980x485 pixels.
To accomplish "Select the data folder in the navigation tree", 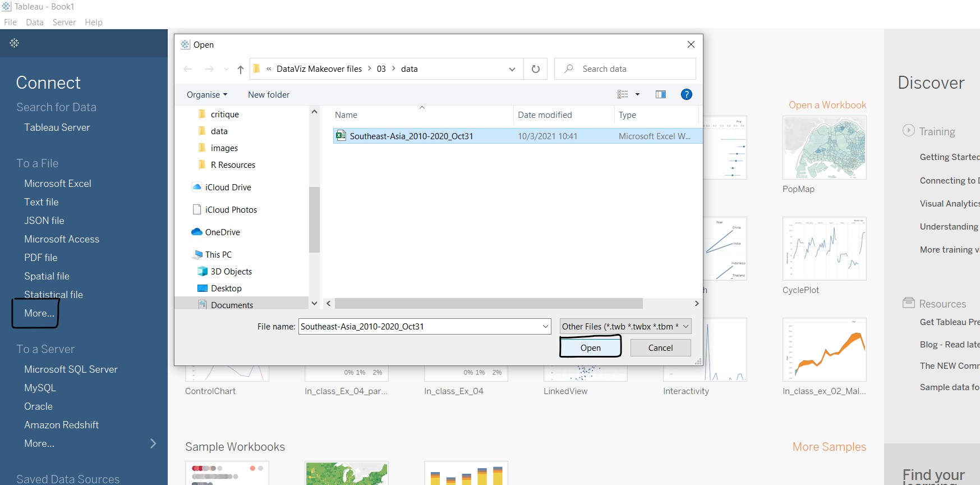I will tap(219, 131).
